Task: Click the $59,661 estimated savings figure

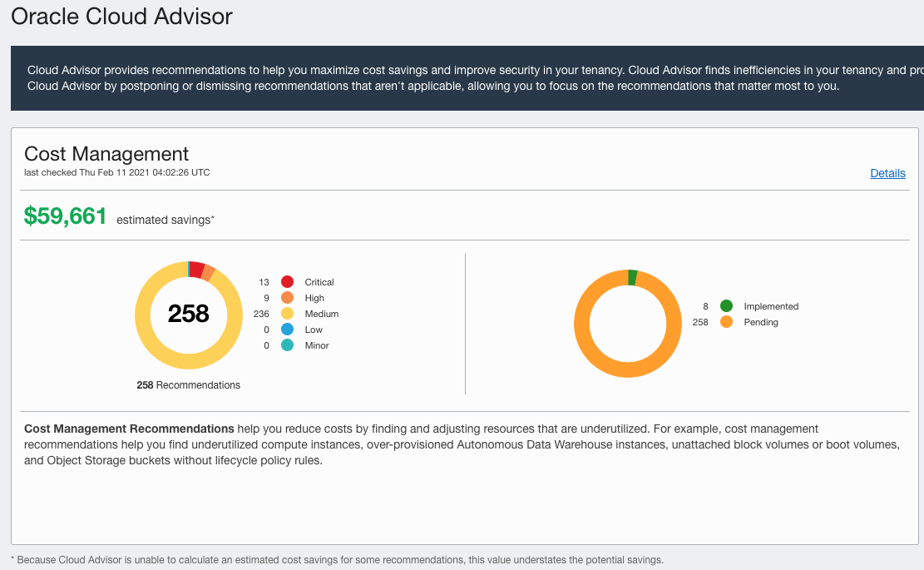Action: pyautogui.click(x=65, y=216)
